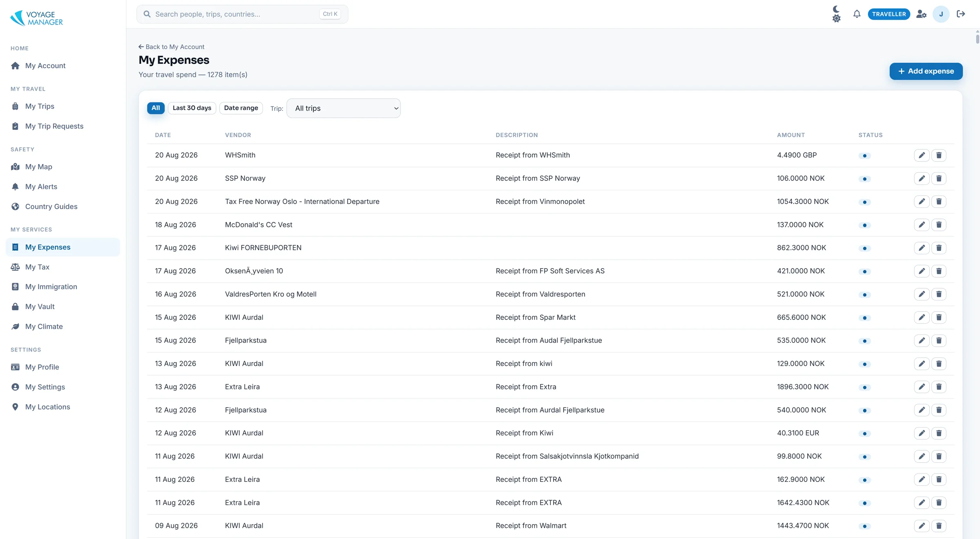Click the TRAVELLER role badge
Viewport: 980px width, 539px height.
[889, 14]
